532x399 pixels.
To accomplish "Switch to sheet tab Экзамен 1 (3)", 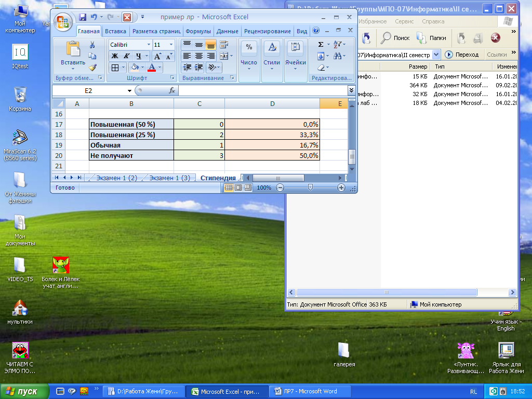I will pyautogui.click(x=170, y=178).
